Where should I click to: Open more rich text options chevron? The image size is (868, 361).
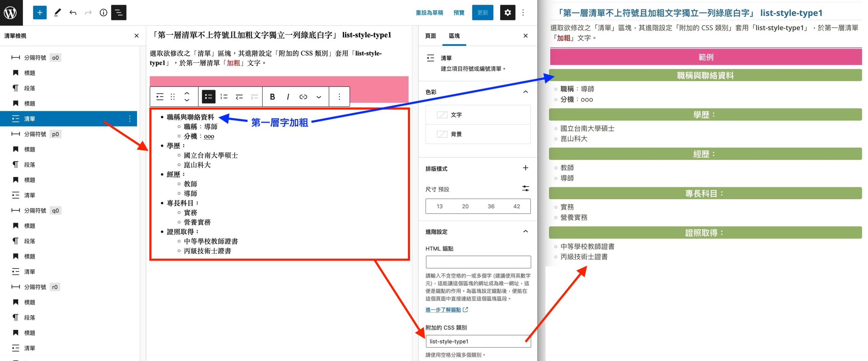click(x=319, y=97)
